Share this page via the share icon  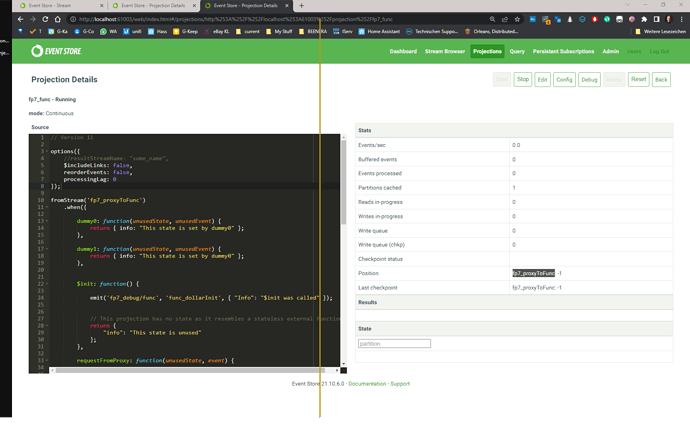504,19
